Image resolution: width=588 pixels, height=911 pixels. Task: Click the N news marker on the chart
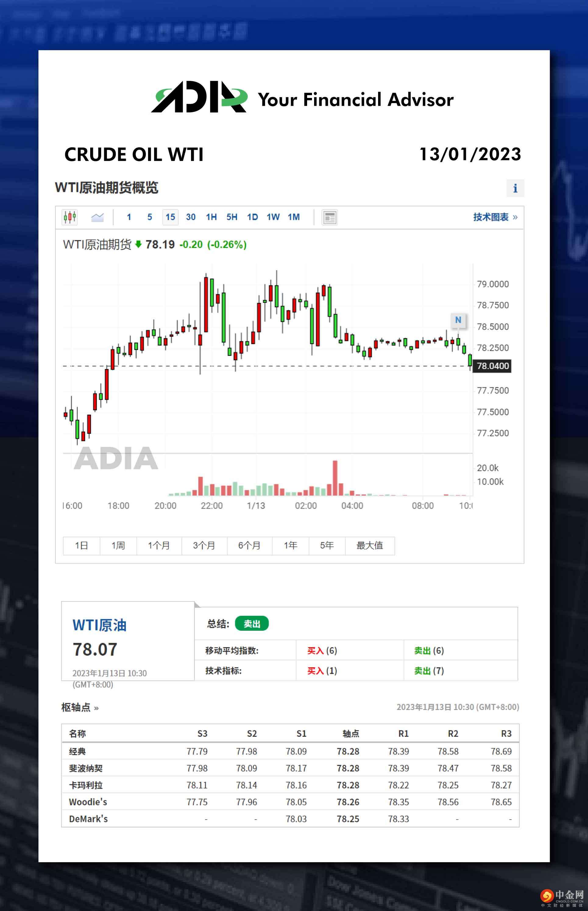tap(458, 320)
